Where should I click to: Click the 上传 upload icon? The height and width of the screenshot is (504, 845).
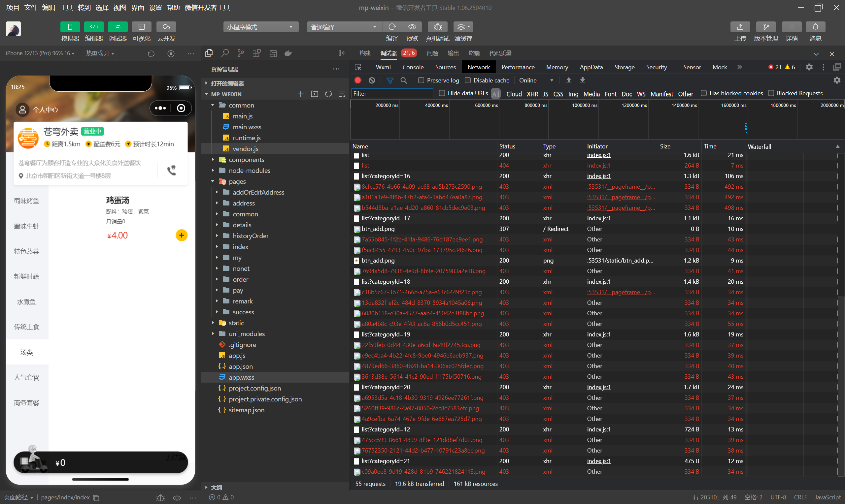tap(740, 27)
